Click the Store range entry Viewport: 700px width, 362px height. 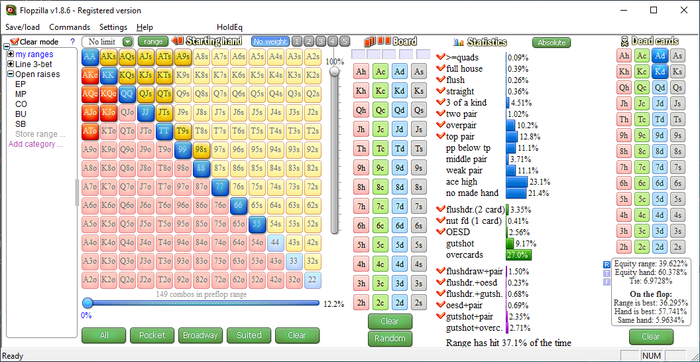tap(40, 134)
